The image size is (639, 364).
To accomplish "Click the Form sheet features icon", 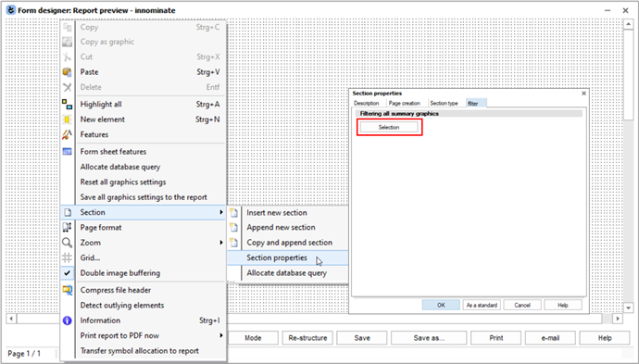I will click(68, 152).
